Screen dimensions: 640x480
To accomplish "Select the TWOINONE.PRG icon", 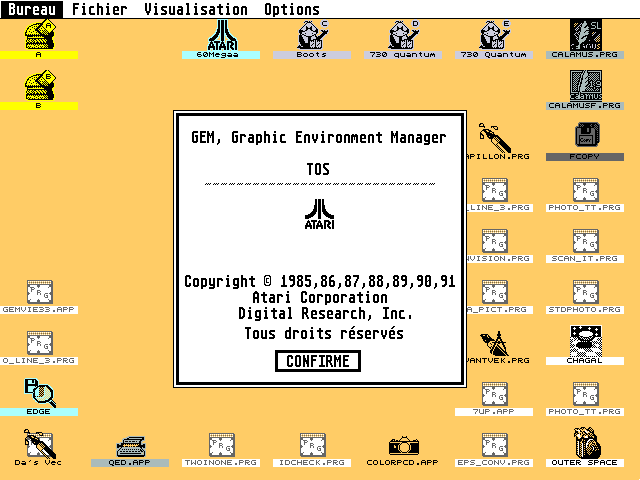I will 222,445.
